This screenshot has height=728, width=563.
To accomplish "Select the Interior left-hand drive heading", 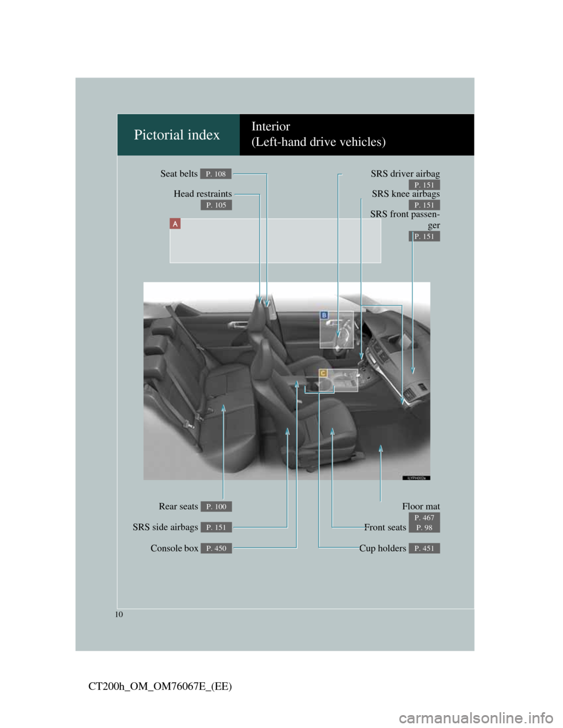I will click(318, 135).
